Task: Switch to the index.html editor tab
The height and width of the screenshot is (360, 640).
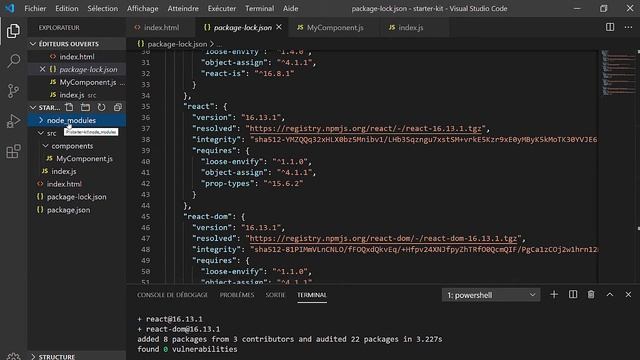Action: coord(161,27)
